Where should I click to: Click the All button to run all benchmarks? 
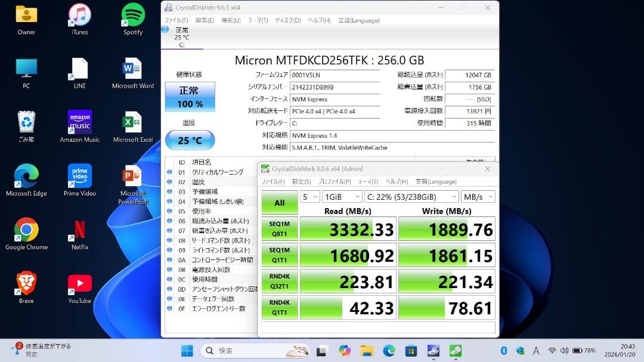(279, 203)
